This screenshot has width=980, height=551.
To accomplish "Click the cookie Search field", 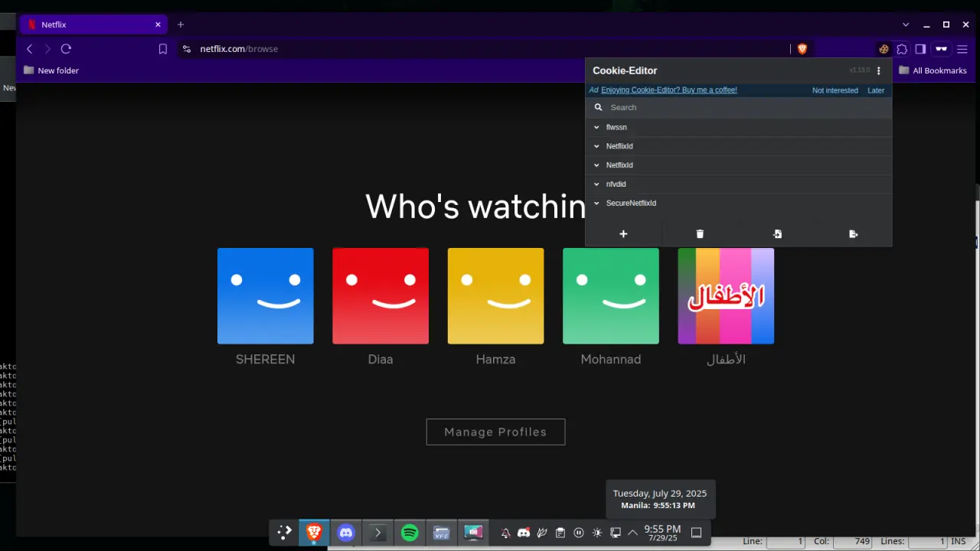I will [739, 107].
